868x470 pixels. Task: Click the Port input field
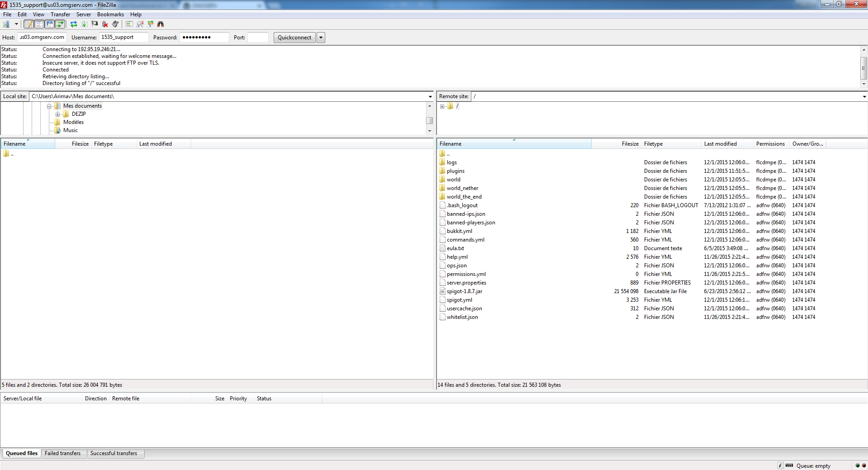(258, 37)
